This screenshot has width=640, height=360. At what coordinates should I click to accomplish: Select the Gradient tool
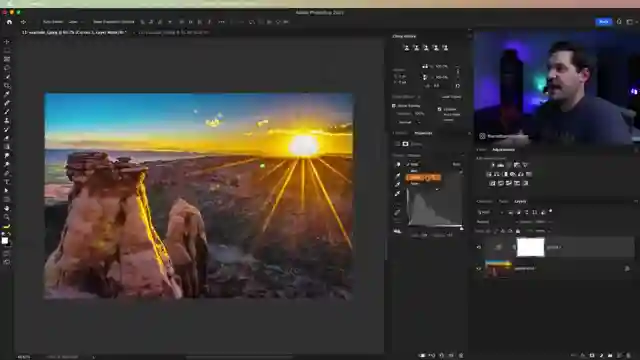point(7,147)
